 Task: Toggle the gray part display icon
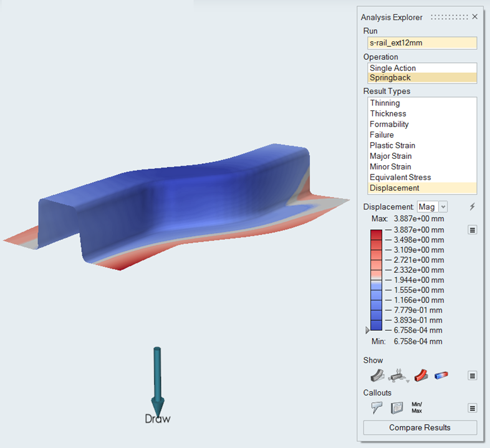pyautogui.click(x=377, y=375)
